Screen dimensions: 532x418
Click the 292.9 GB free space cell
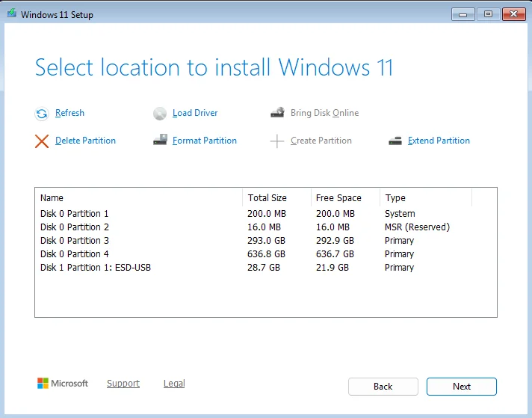tap(335, 241)
